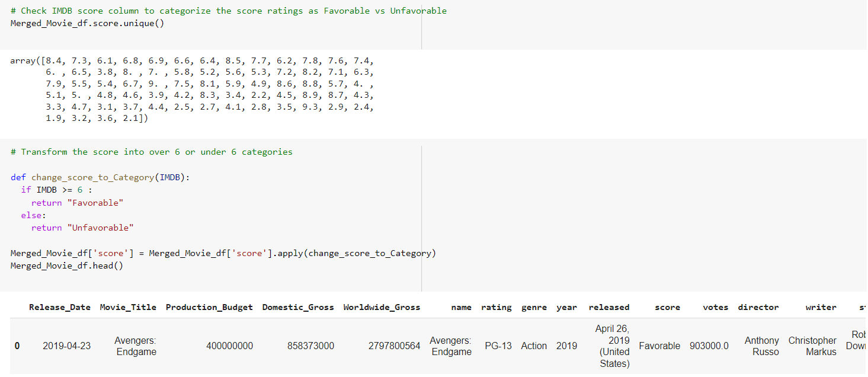
Task: Click the 903000.0 votes cell
Action: click(709, 346)
